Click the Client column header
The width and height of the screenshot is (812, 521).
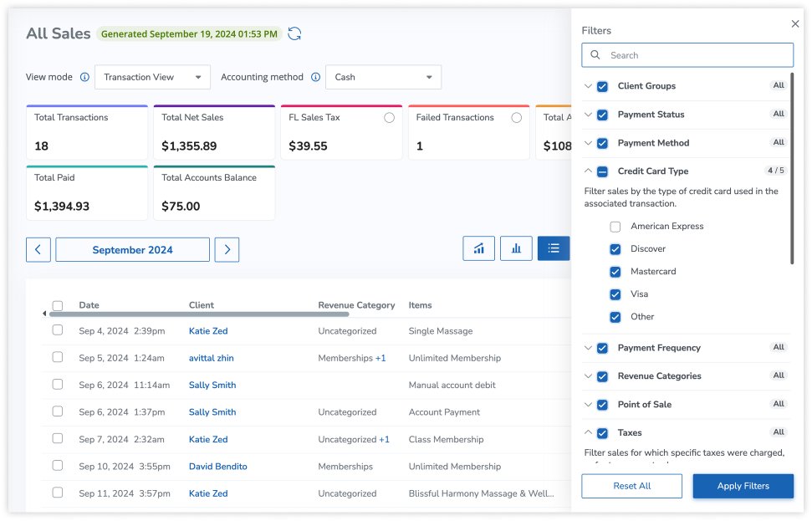[202, 305]
